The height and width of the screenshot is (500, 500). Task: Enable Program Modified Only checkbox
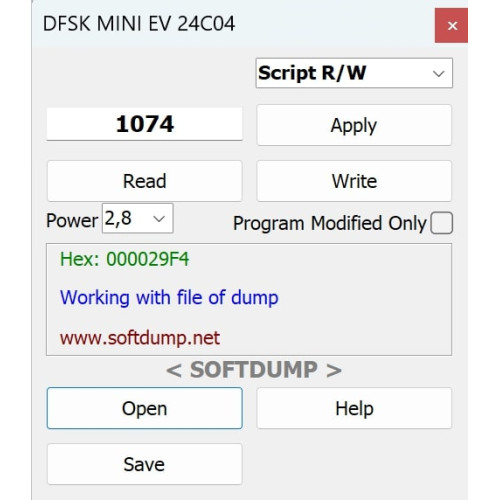click(441, 223)
